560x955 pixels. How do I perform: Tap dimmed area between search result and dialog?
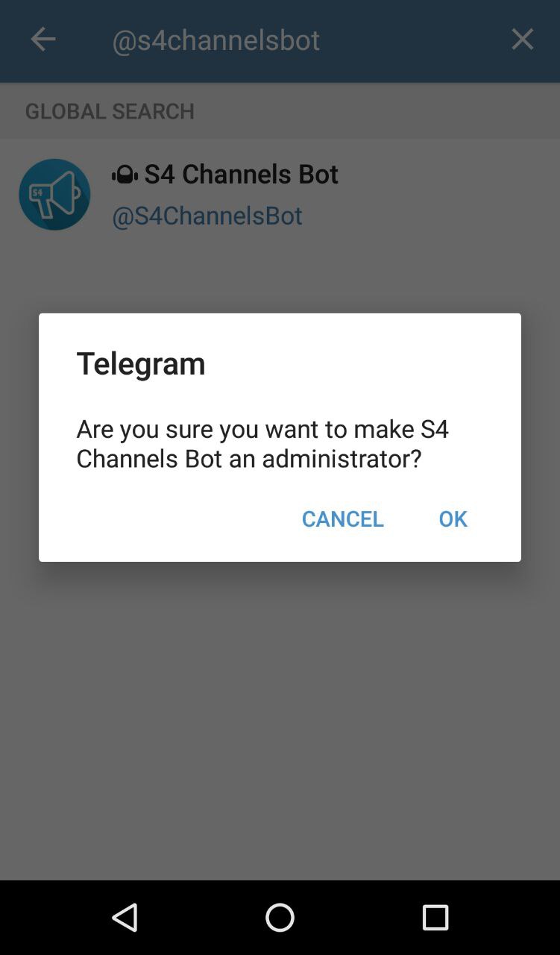click(x=280, y=276)
